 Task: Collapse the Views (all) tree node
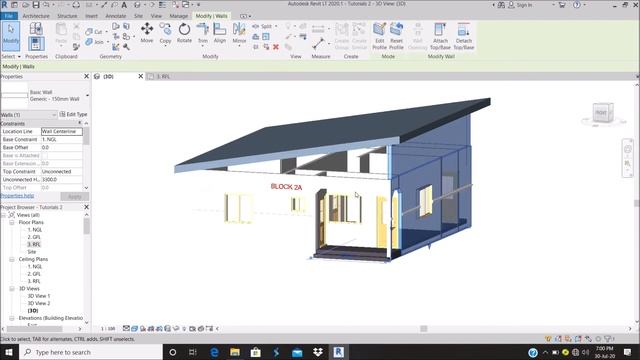pos(4,215)
